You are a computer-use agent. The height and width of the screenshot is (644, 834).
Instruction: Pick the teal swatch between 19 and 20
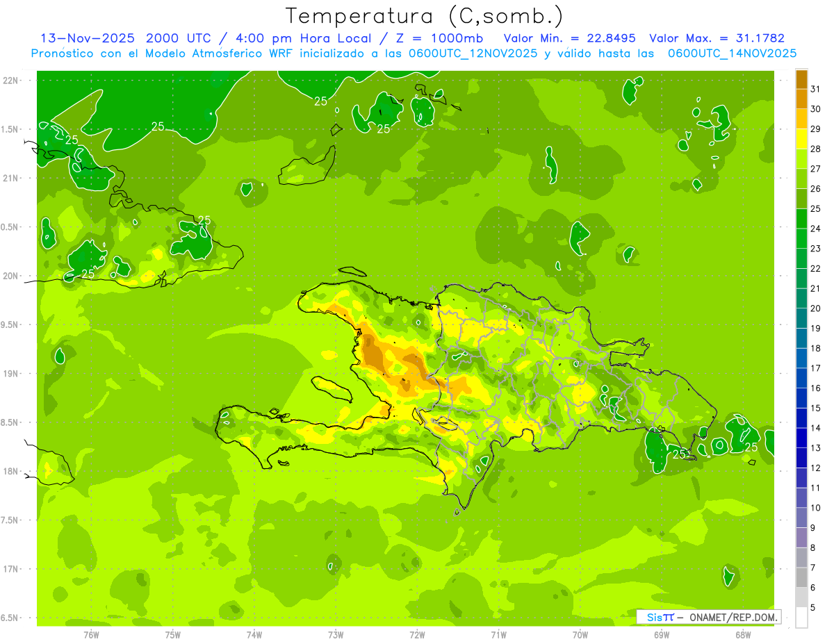point(801,319)
